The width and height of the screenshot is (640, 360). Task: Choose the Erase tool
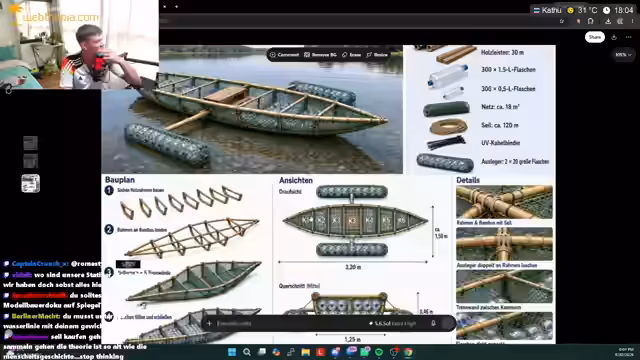click(351, 55)
